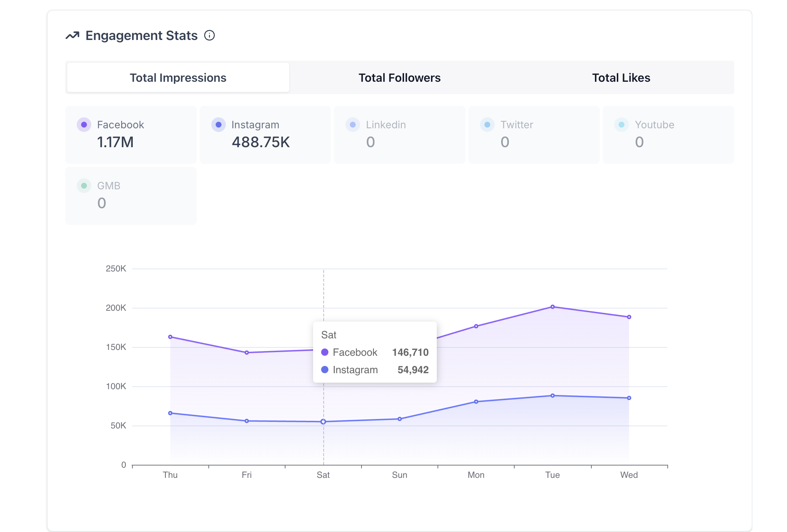Click the Fri label on x-axis
Screen dimensions: 787x532
click(247, 475)
